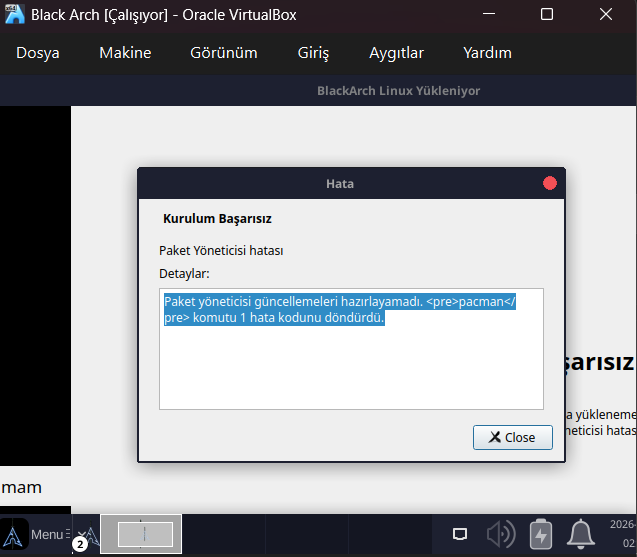Open the Görünüm menu
This screenshot has width=637, height=557.
click(x=223, y=53)
